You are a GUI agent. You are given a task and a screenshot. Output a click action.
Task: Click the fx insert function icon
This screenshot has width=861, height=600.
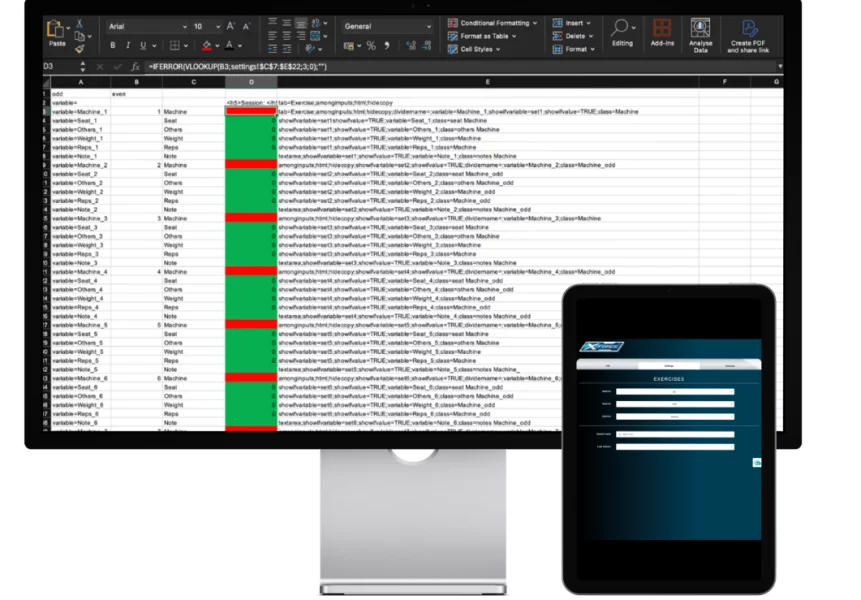point(135,66)
